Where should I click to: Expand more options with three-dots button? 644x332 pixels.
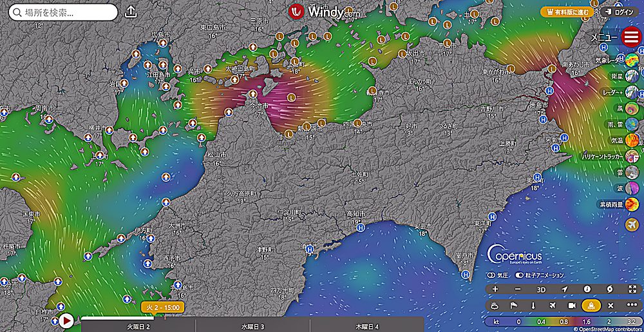630,305
